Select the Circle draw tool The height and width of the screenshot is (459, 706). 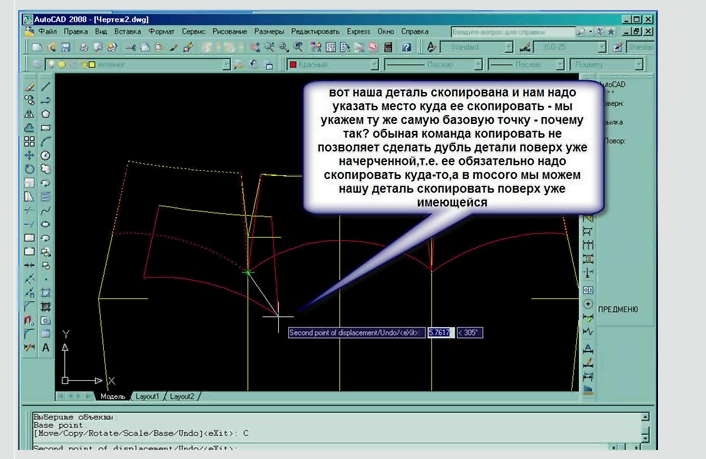pos(46,156)
